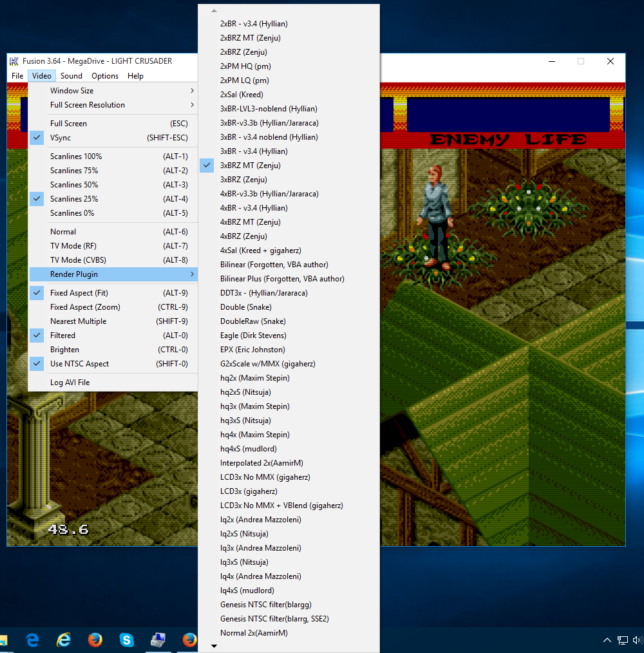Viewport: 644px width, 653px height.
Task: Toggle the Filtered option
Action: (x=113, y=336)
